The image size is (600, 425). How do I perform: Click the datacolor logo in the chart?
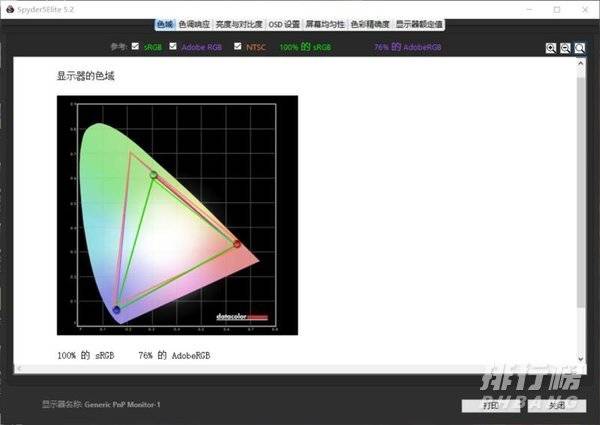point(242,317)
